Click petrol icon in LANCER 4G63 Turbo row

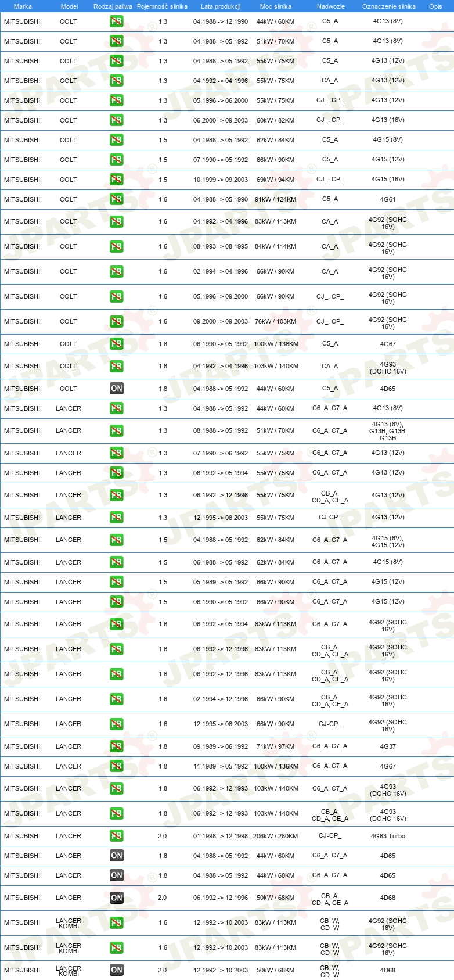(116, 836)
